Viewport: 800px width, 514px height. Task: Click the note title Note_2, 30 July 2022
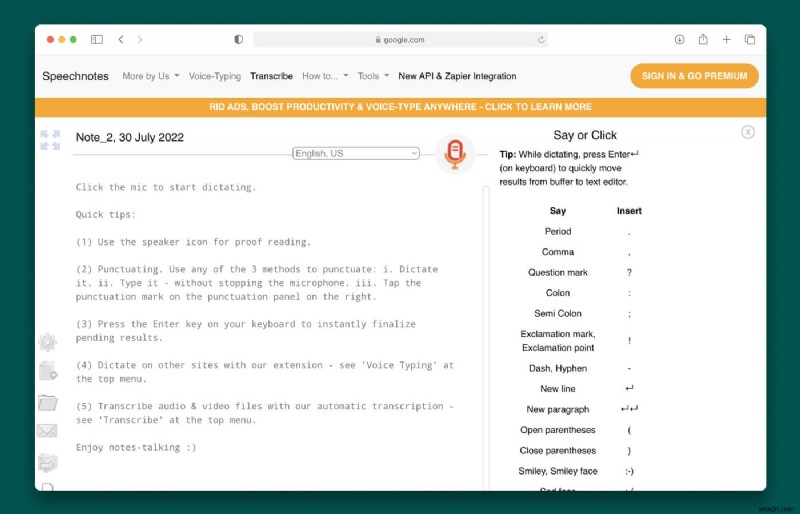point(130,137)
